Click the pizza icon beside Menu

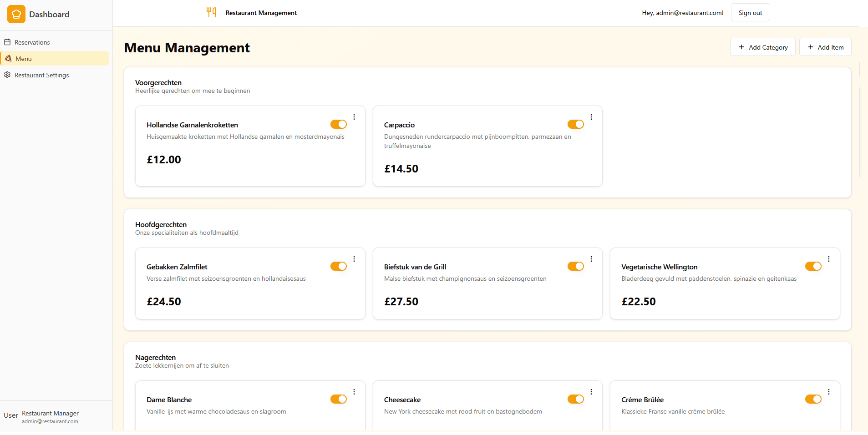point(8,59)
